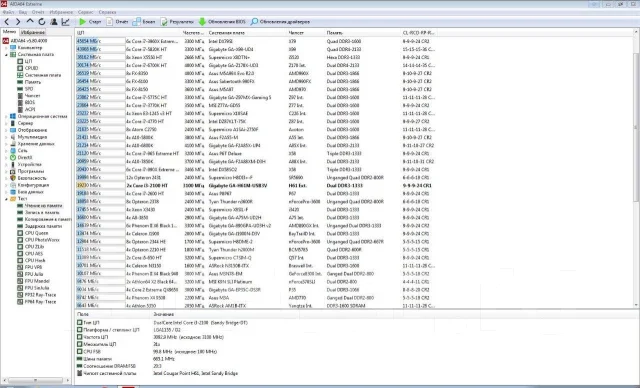Click the user silhouette toolbar icon
Viewport: 640px width, 388px height.
(x=53, y=22)
